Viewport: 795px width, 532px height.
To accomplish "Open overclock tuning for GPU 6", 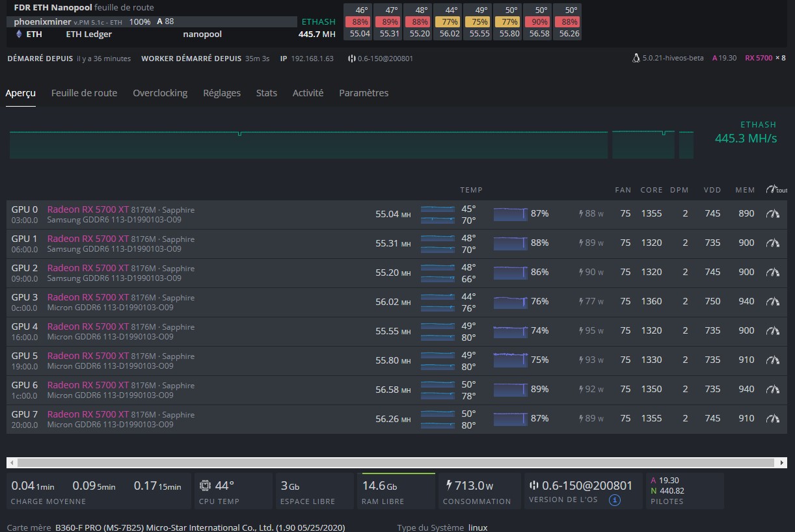I will pyautogui.click(x=773, y=389).
